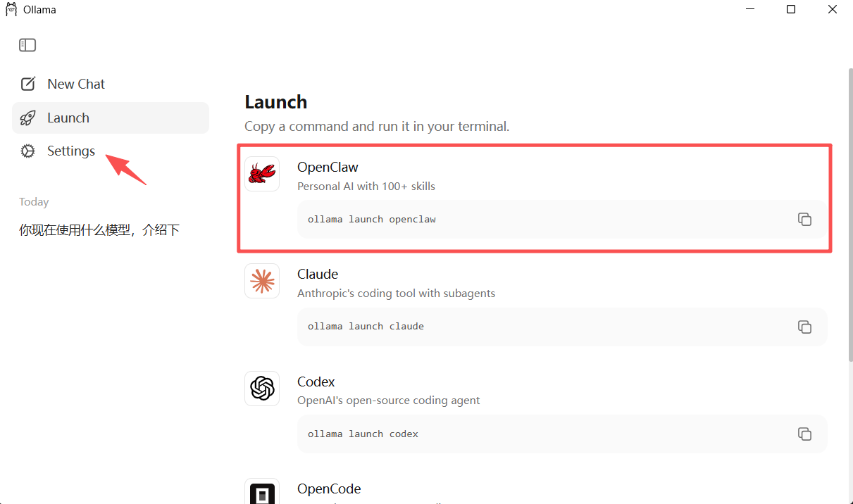This screenshot has height=504, width=853.
Task: Open the chat "你现在使用什么模型，介绍下"
Action: pos(99,229)
